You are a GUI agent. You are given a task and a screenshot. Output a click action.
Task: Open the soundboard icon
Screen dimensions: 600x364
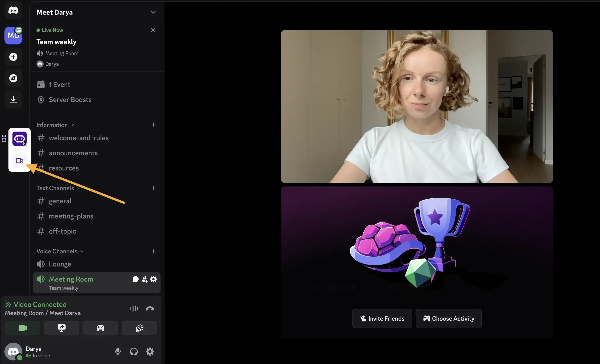point(139,328)
